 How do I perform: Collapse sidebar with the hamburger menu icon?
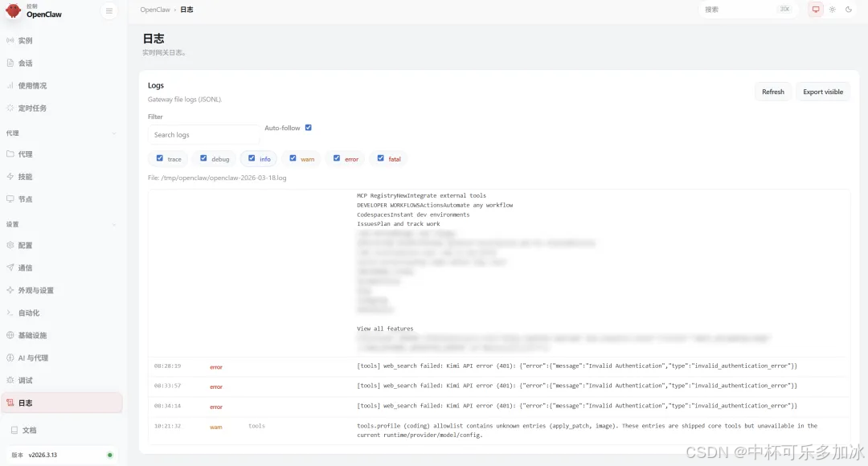coord(109,11)
